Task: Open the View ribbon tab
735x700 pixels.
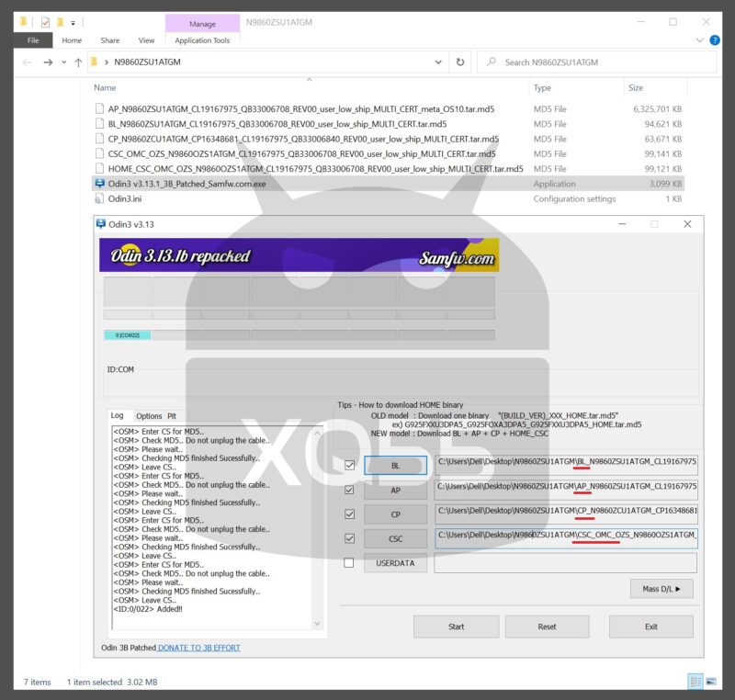Action: [146, 40]
